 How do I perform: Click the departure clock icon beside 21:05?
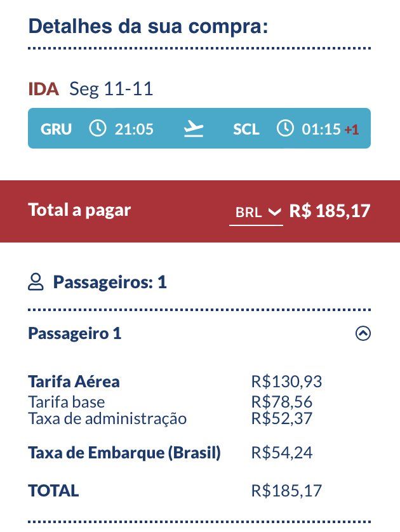tap(97, 129)
